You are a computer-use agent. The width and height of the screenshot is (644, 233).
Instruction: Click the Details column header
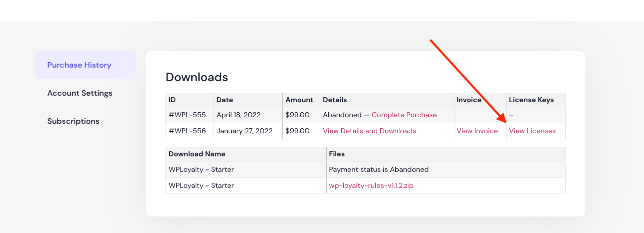point(335,100)
